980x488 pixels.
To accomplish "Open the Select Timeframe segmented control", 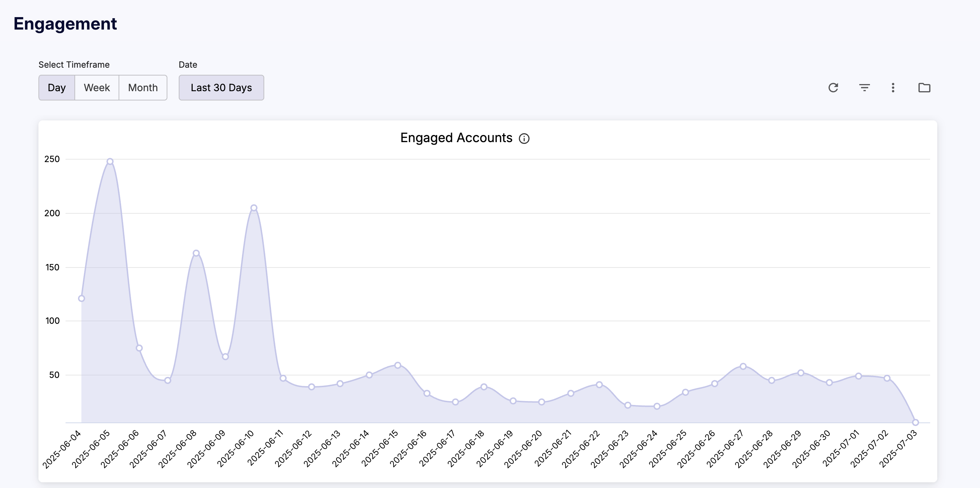I will click(102, 88).
